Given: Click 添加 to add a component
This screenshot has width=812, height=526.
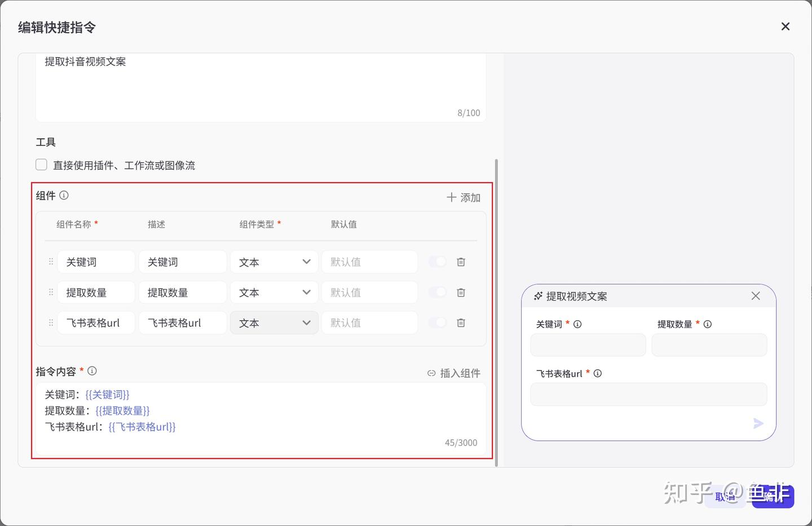Looking at the screenshot, I should click(x=464, y=197).
